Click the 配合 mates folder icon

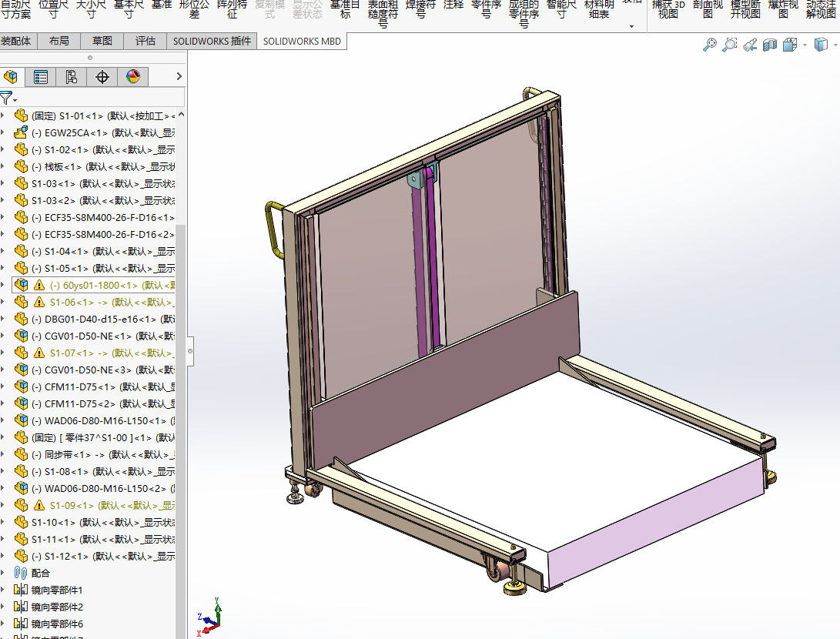click(21, 573)
